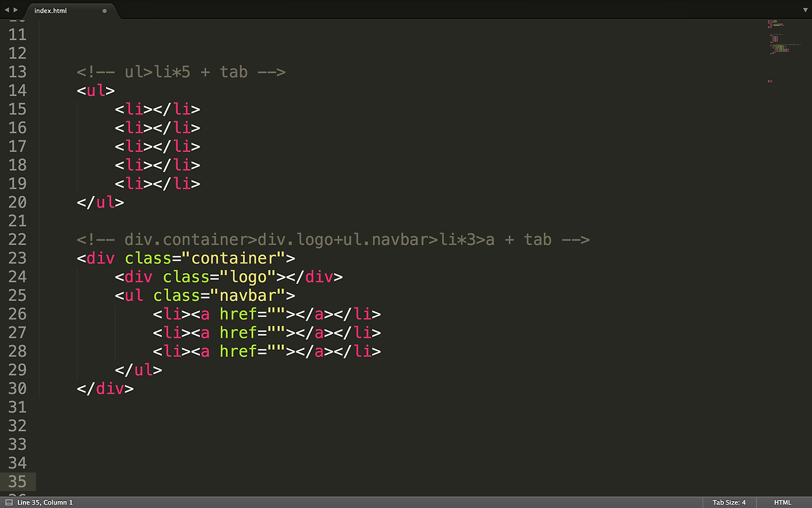Viewport: 812px width, 508px height.
Task: Close index.html using its unsaved dot
Action: click(x=105, y=11)
